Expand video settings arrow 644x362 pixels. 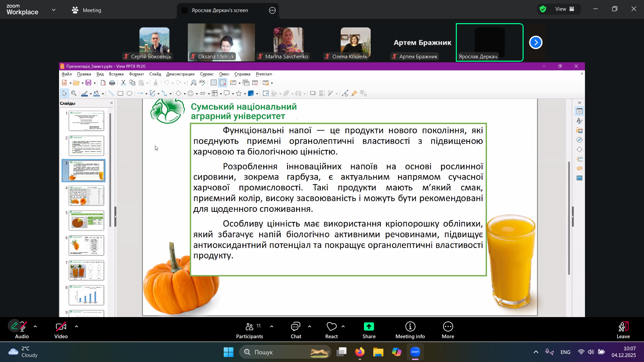point(76,326)
